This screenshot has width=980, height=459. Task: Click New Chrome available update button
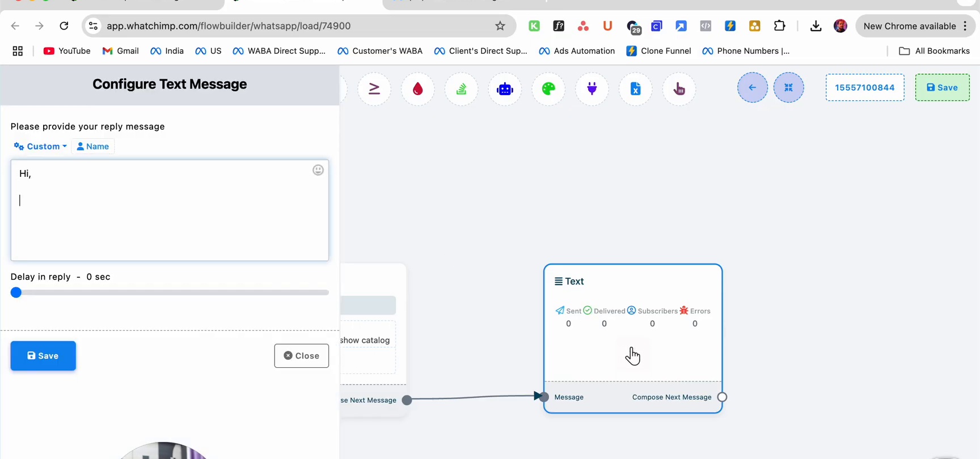click(915, 26)
